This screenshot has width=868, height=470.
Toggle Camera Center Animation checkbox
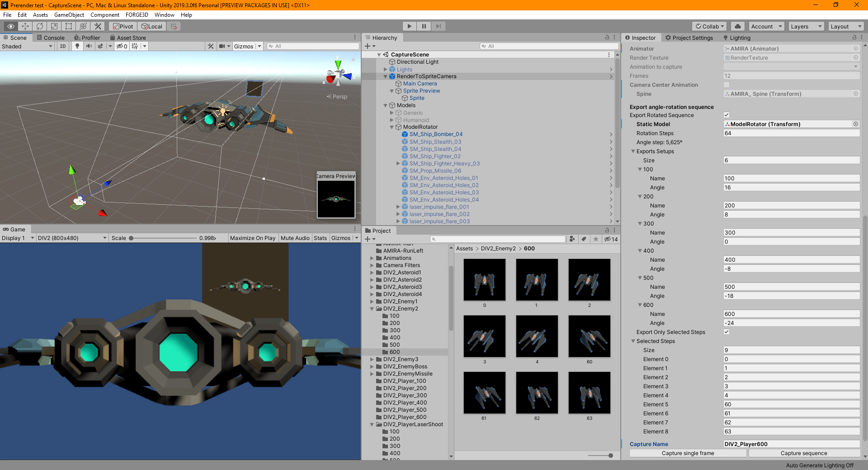pyautogui.click(x=726, y=85)
